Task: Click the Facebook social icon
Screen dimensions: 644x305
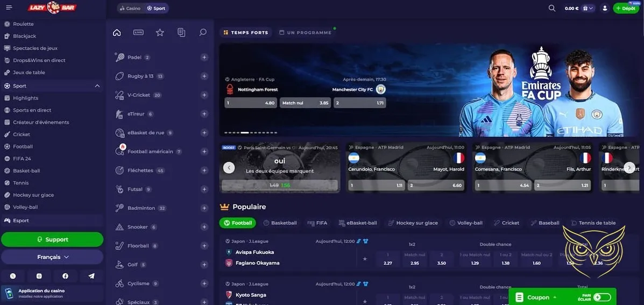Action: (65, 276)
